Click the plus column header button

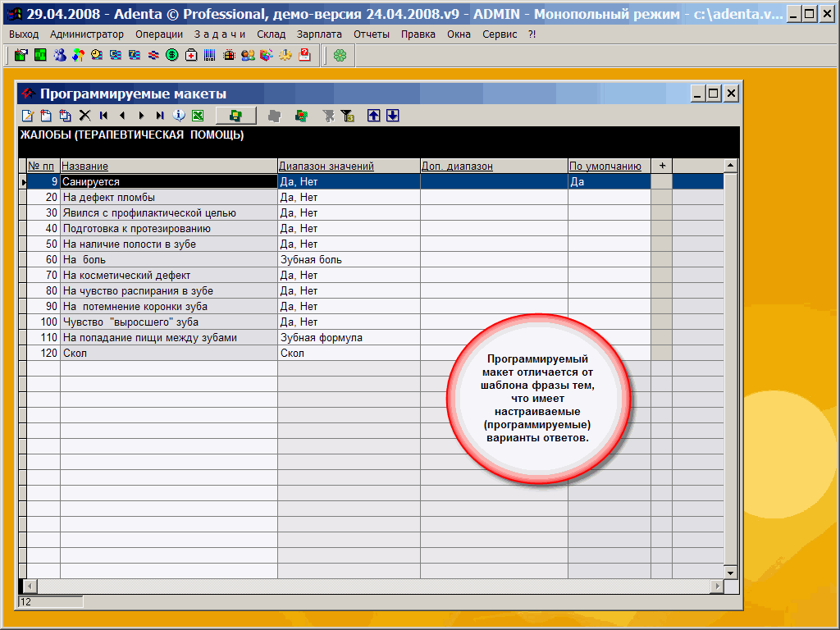click(x=662, y=166)
